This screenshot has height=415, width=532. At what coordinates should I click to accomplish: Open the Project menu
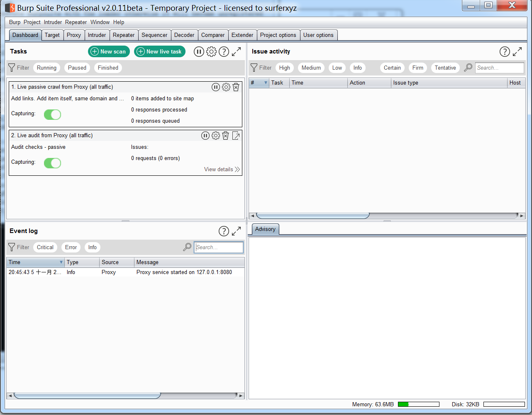click(x=32, y=22)
